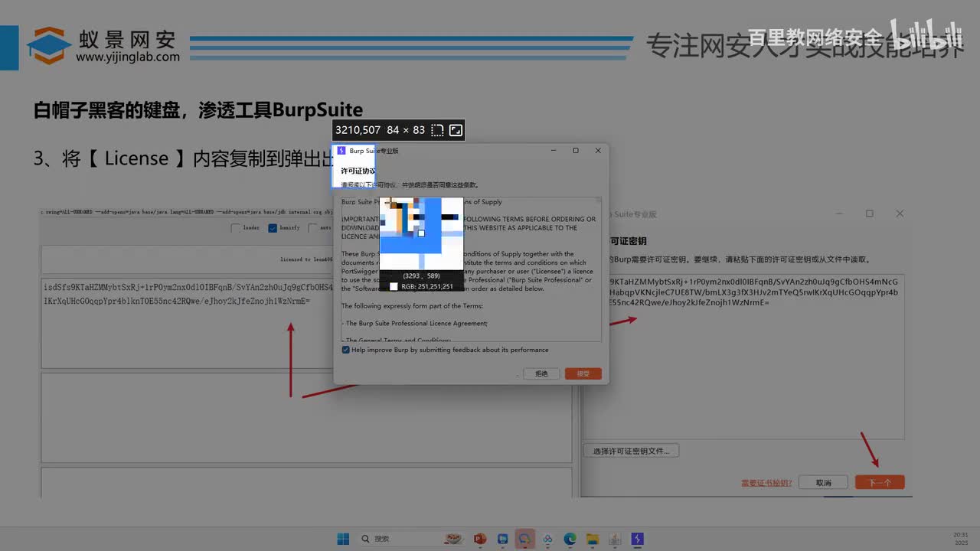Click the dashed-corner region icon in capture toolbar

point(438,130)
